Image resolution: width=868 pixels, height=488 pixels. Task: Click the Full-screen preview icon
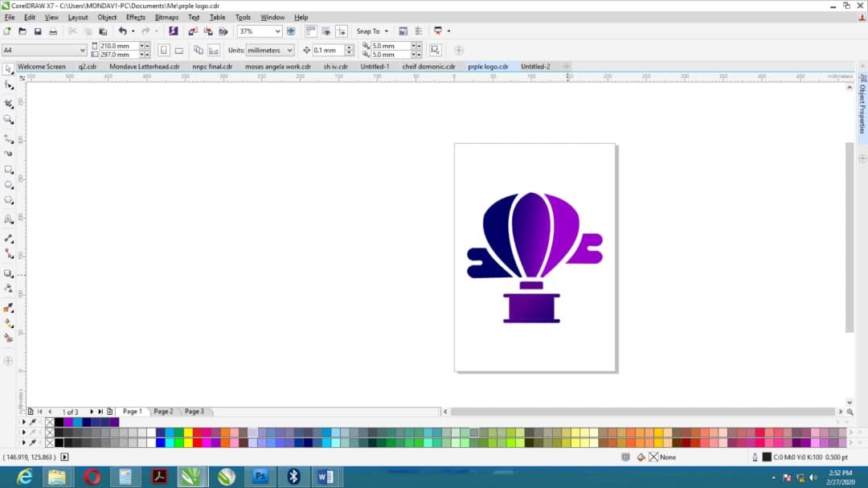(291, 31)
